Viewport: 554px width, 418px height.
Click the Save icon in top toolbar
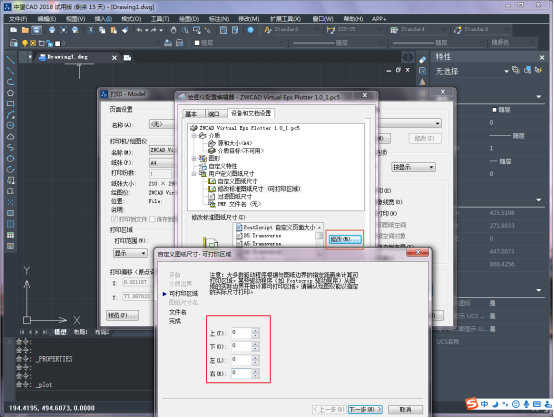[x=37, y=30]
